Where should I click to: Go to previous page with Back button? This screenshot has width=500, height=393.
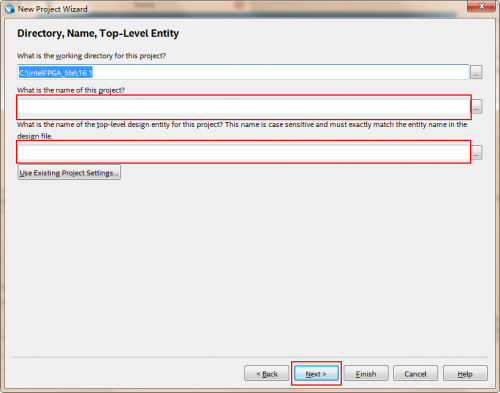click(x=267, y=373)
